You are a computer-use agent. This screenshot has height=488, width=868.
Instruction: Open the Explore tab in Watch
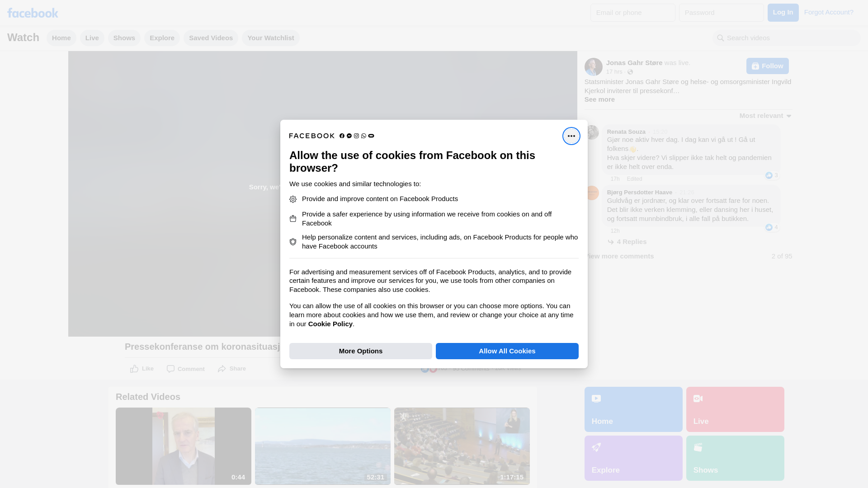pos(162,38)
